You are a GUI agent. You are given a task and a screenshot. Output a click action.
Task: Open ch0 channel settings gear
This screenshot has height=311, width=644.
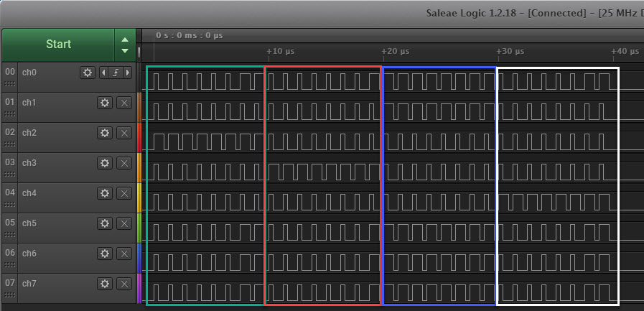click(x=88, y=73)
